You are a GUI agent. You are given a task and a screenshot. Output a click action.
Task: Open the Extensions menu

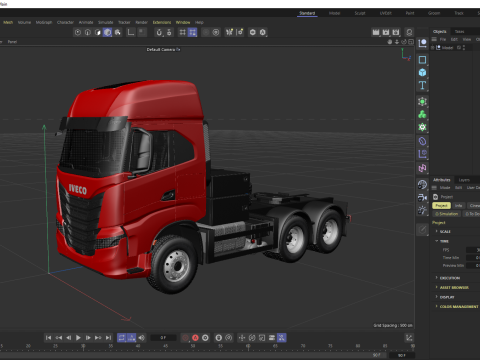(162, 22)
